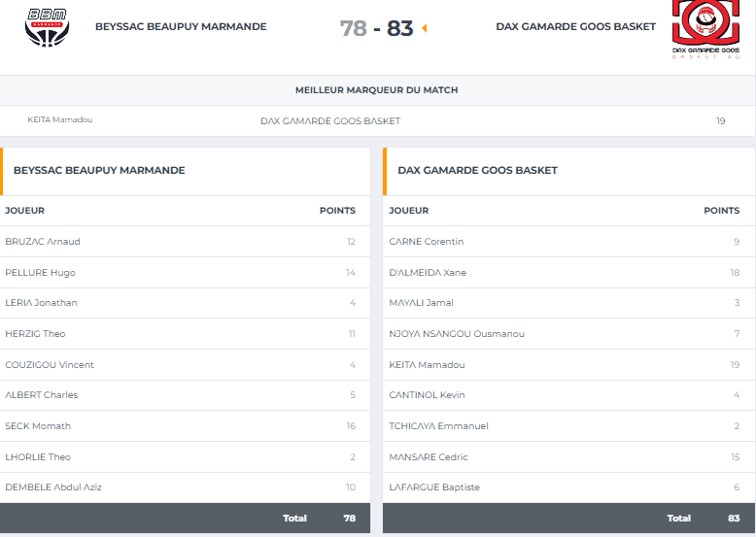Select player DEMBELE Abdul Aziz row

(x=186, y=487)
